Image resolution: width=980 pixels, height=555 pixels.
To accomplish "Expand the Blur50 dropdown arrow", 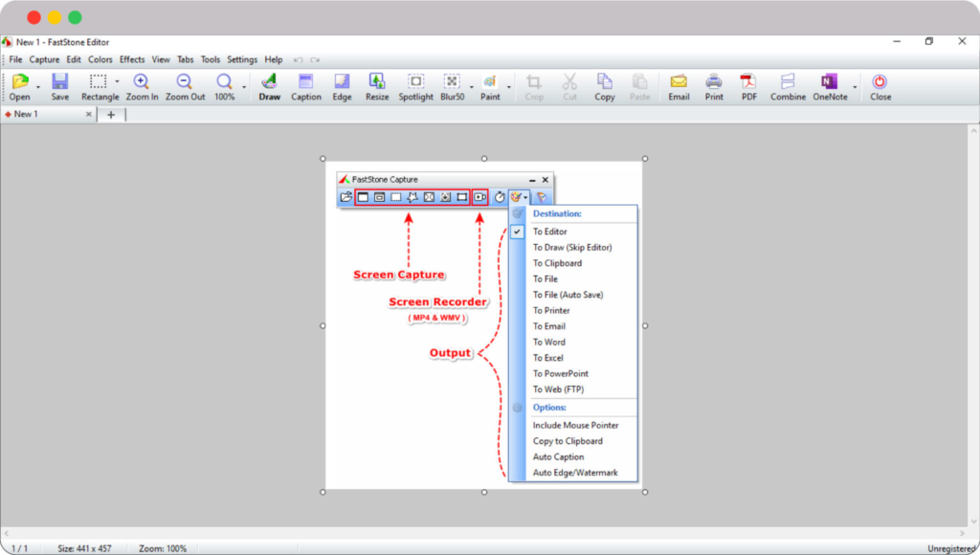I will pos(471,87).
